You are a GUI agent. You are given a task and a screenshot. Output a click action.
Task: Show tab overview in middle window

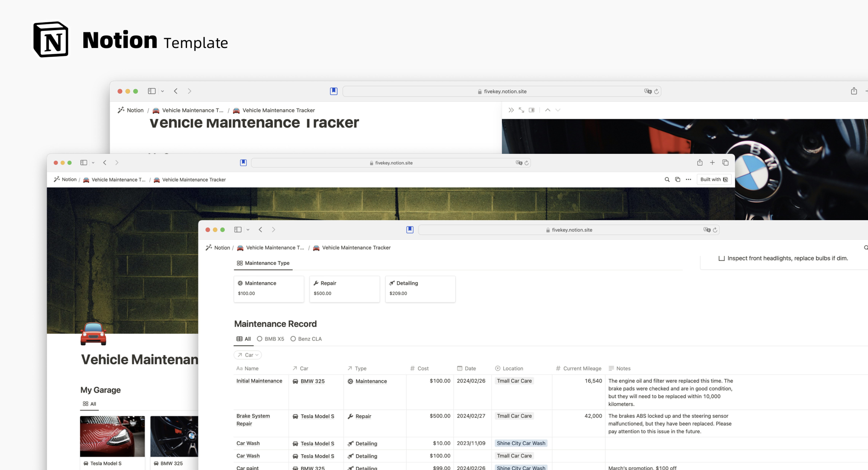725,162
